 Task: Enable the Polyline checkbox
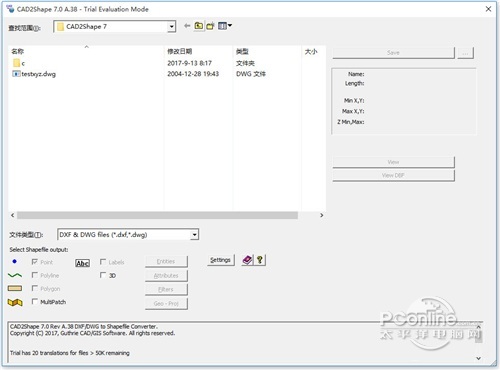(34, 275)
